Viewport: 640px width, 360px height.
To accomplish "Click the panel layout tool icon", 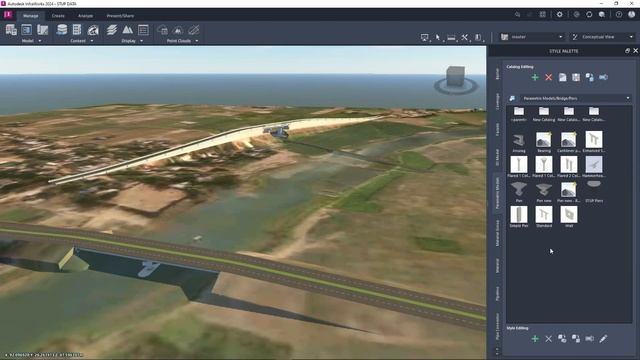I will pyautogui.click(x=478, y=38).
